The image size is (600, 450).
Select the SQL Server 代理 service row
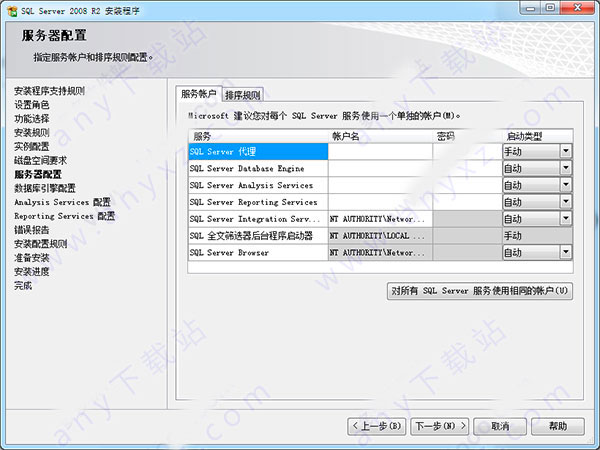(258, 152)
